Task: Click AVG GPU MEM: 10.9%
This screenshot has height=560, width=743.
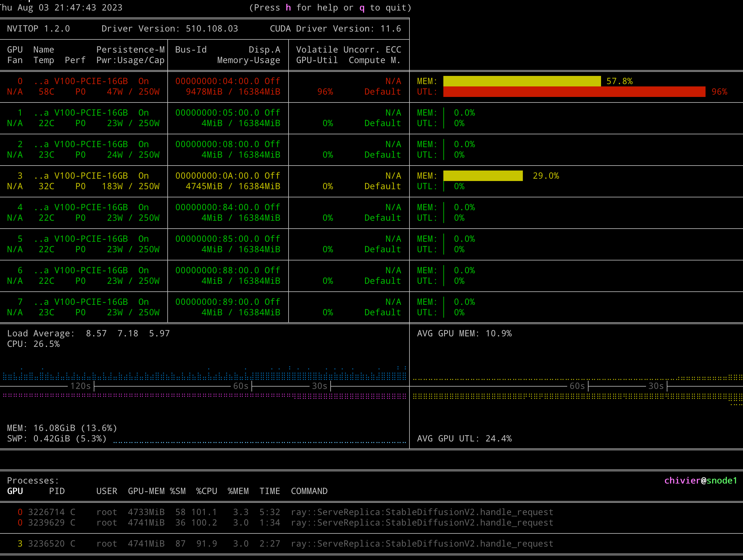Action: point(464,333)
